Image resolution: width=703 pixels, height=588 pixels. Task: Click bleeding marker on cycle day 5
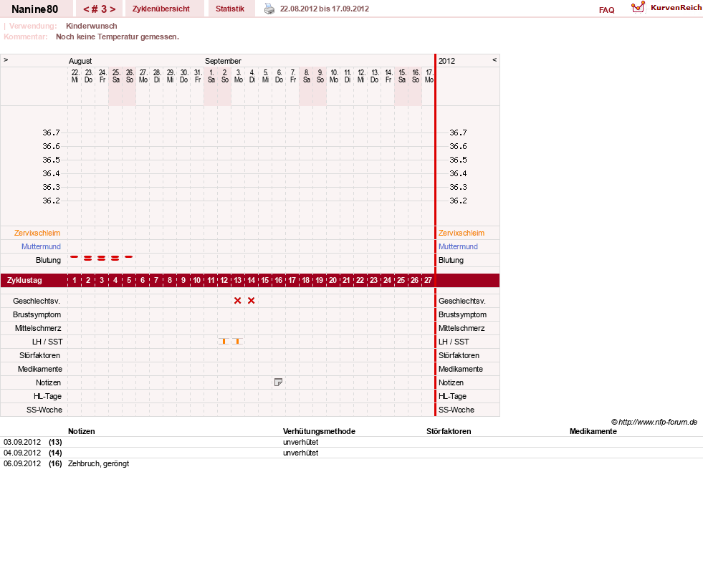129,257
